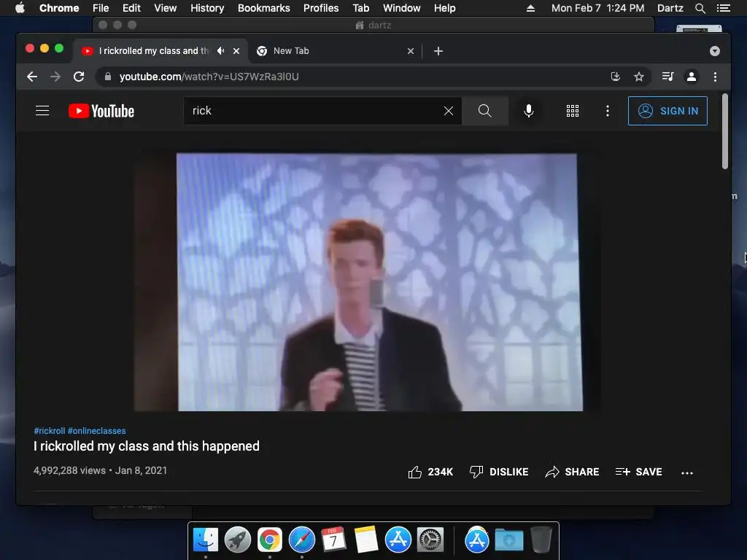Screen dimensions: 747x560
Task: Open the Downloads folder in the Dock
Action: (x=508, y=540)
